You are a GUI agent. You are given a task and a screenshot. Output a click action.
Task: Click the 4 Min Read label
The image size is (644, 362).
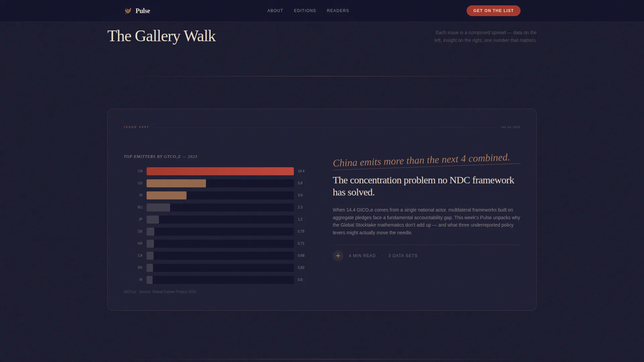tap(362, 256)
